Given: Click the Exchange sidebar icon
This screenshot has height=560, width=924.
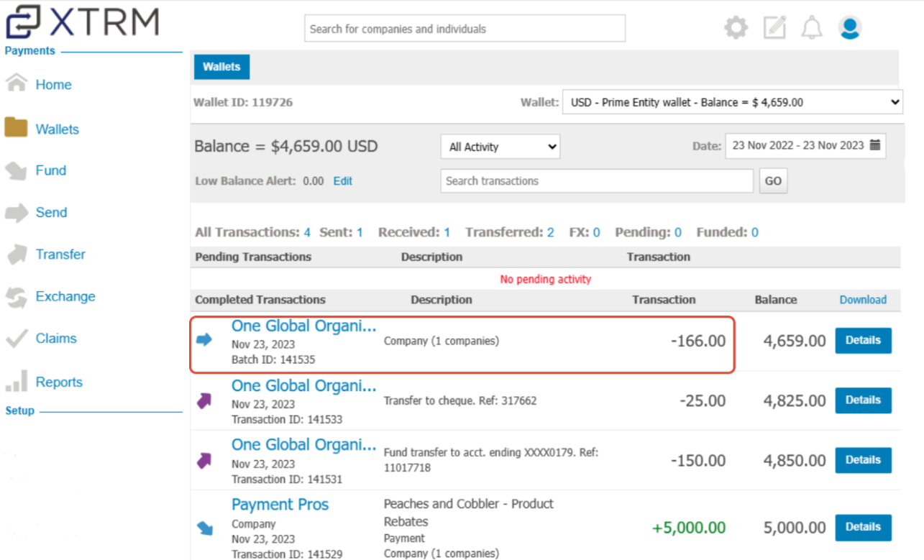Looking at the screenshot, I should [16, 296].
